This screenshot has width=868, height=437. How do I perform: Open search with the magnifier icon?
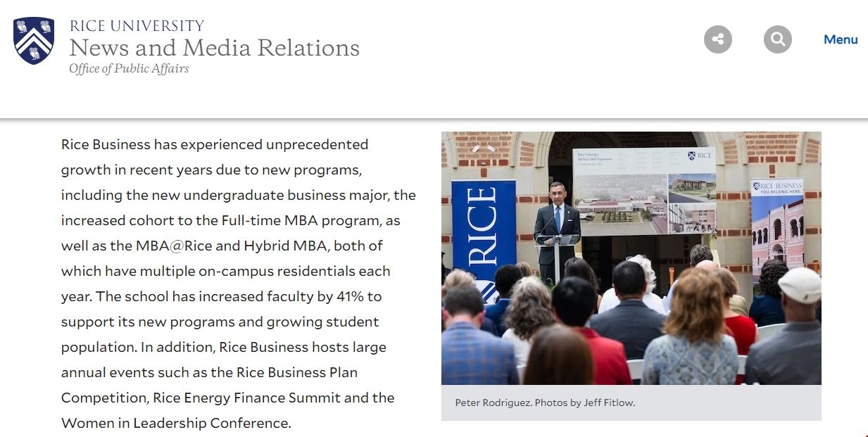click(x=777, y=39)
